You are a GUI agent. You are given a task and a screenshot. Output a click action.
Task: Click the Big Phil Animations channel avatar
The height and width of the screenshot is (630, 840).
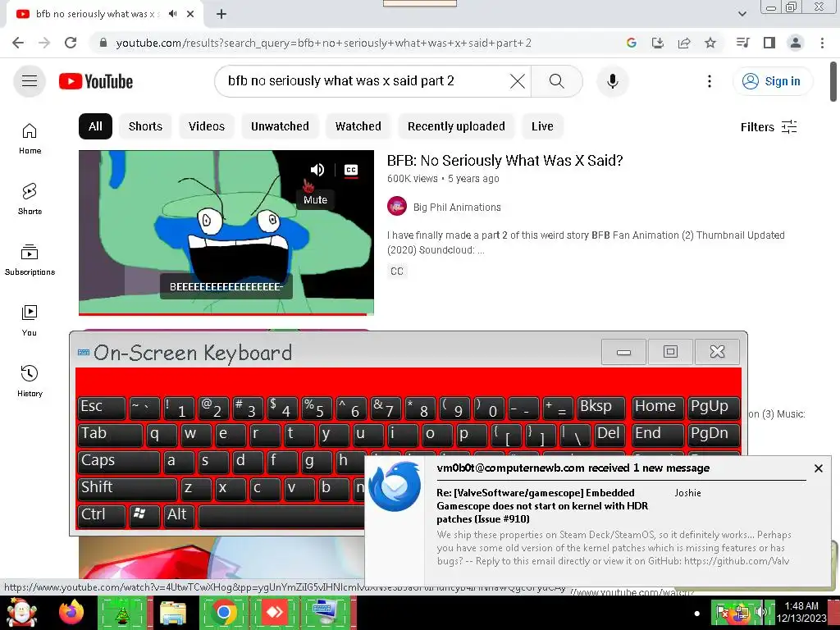(x=397, y=207)
